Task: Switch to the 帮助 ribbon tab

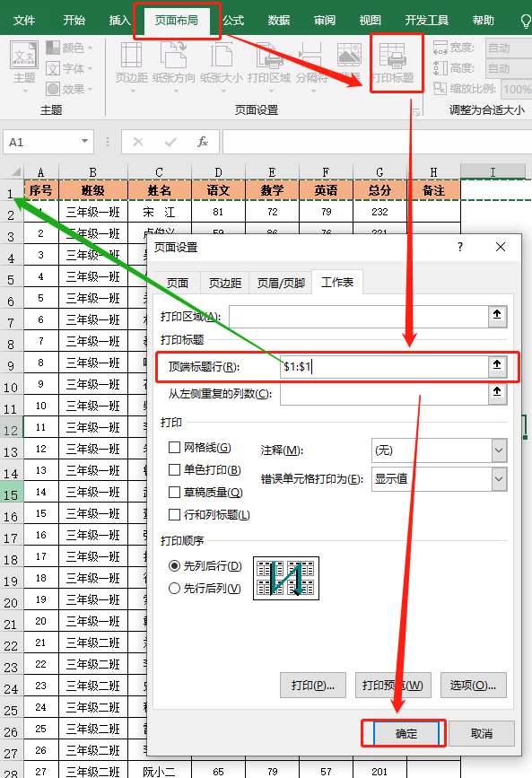Action: [483, 21]
